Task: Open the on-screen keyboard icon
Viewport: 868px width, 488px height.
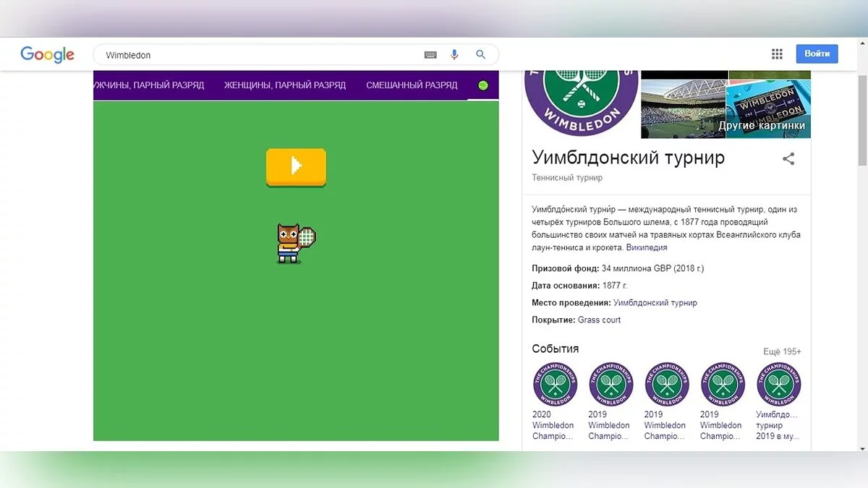Action: 430,55
